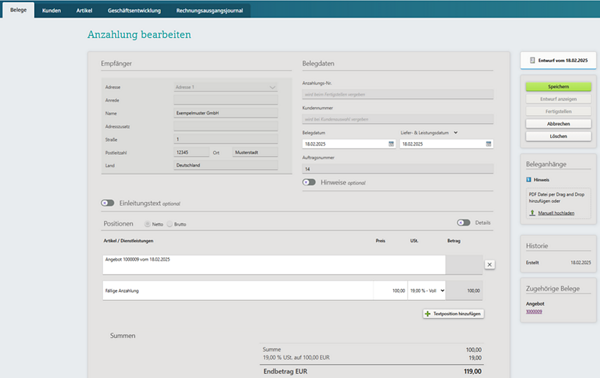Click the Belegdatum date field
The width and height of the screenshot is (600, 378).
(349, 144)
